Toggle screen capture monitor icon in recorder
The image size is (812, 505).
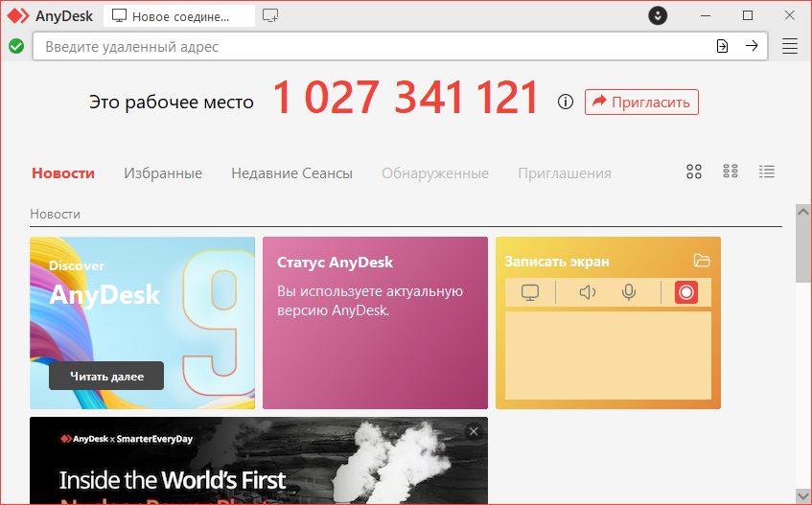[530, 292]
